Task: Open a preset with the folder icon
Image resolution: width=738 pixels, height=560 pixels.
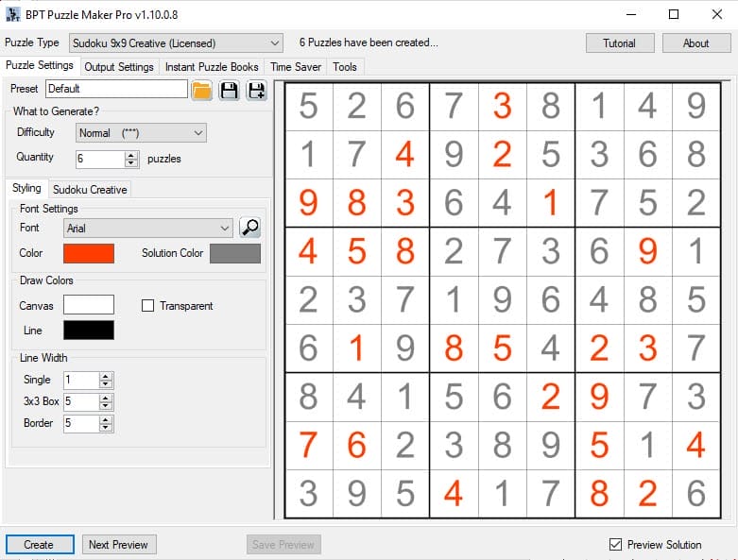Action: coord(201,90)
